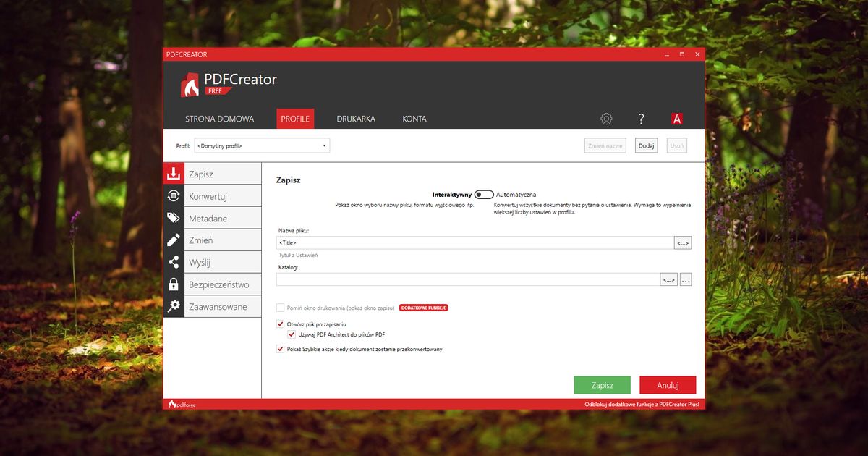Open token list for Nazwa pliku field
868x456 pixels.
(x=682, y=243)
